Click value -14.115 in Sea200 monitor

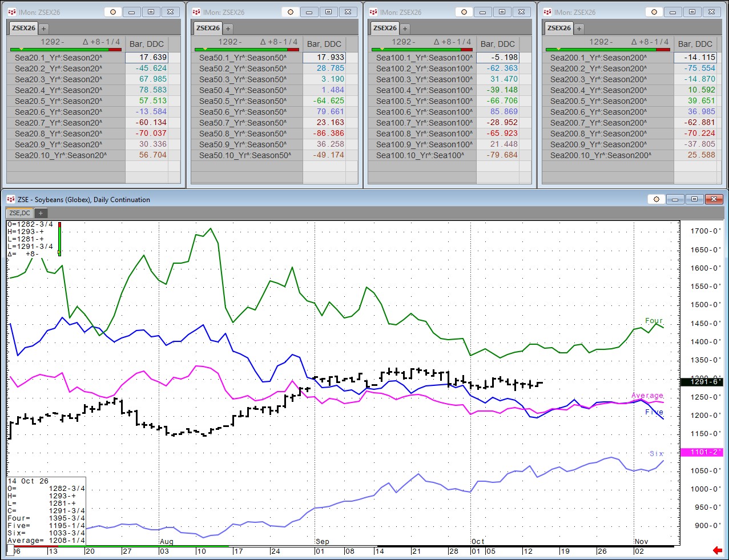tap(695, 58)
